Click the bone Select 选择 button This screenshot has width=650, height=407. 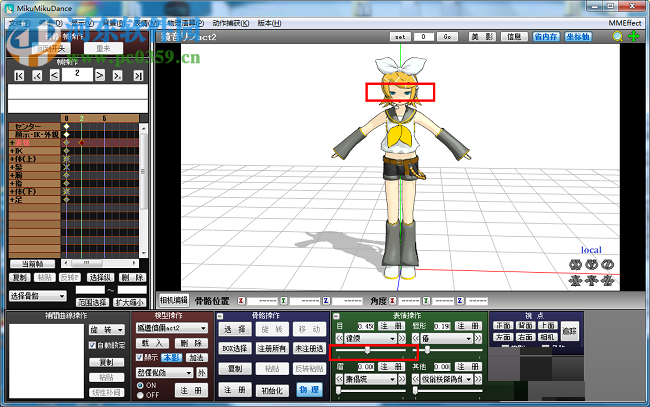pyautogui.click(x=235, y=329)
